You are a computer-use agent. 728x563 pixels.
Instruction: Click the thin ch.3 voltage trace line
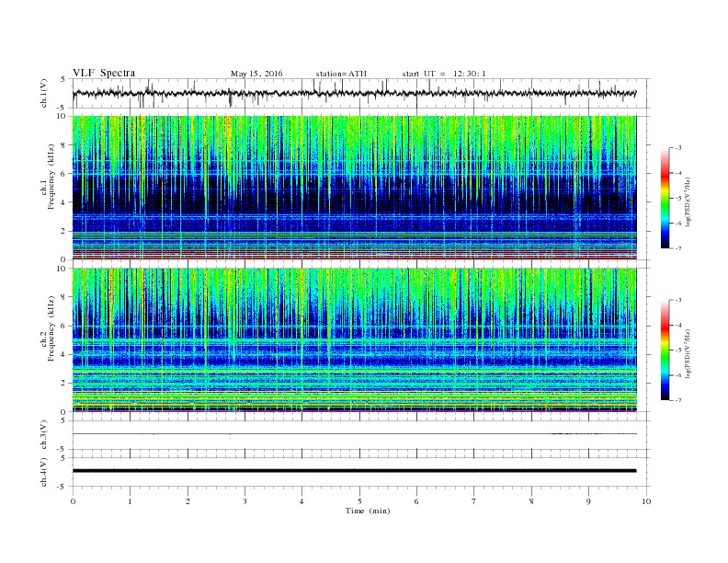coord(354,434)
